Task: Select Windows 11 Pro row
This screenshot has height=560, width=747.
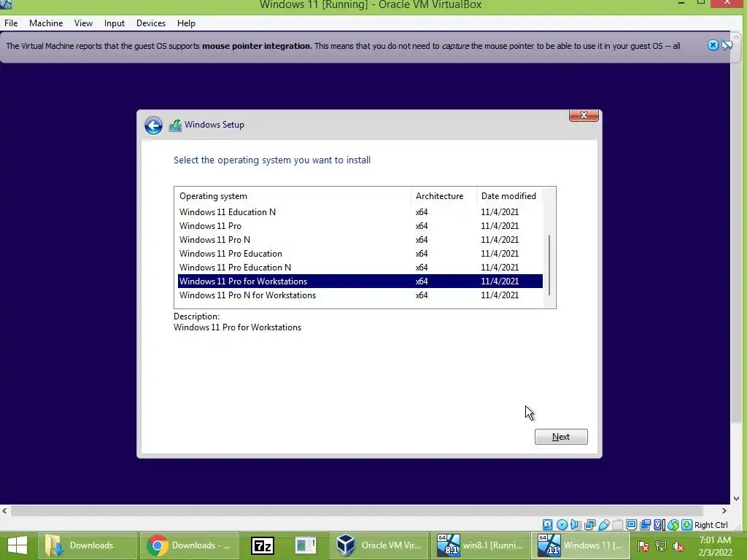Action: 360,226
